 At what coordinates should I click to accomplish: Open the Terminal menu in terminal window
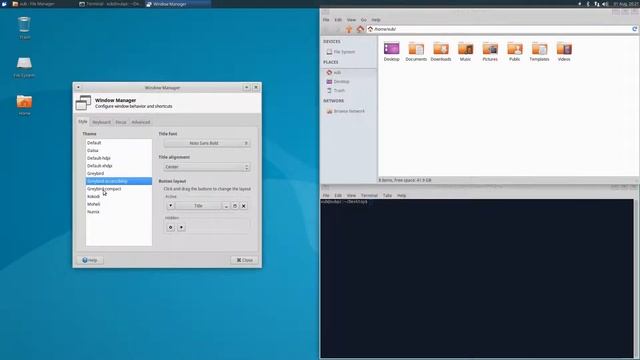(x=369, y=196)
